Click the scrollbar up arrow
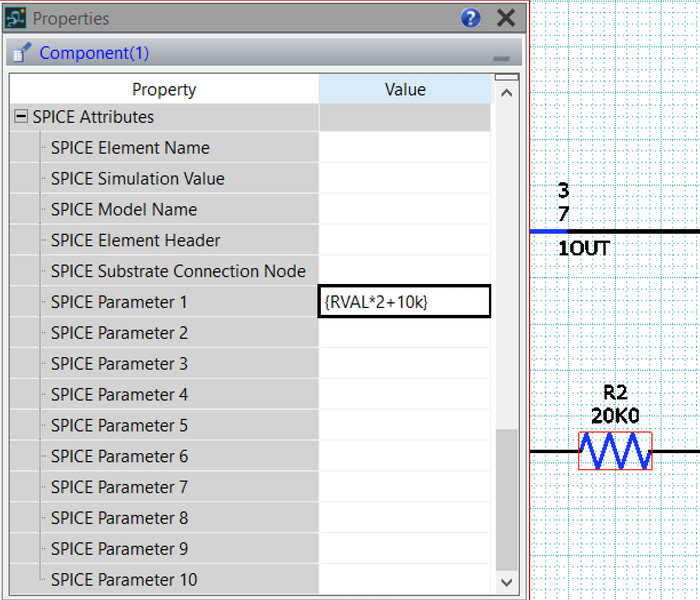This screenshot has height=600, width=700. click(507, 93)
